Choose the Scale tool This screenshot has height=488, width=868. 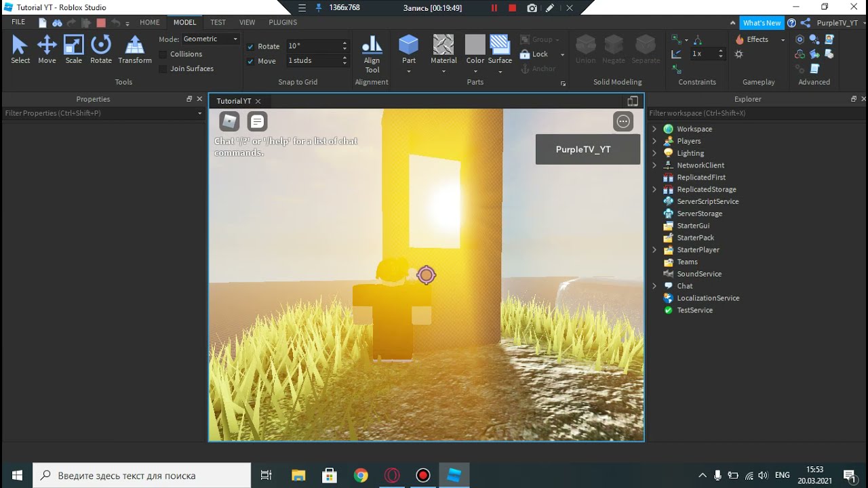point(73,49)
